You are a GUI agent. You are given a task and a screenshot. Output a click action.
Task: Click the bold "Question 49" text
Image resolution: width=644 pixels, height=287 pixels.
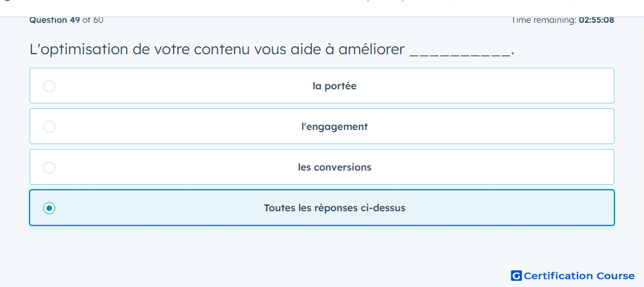(x=55, y=20)
